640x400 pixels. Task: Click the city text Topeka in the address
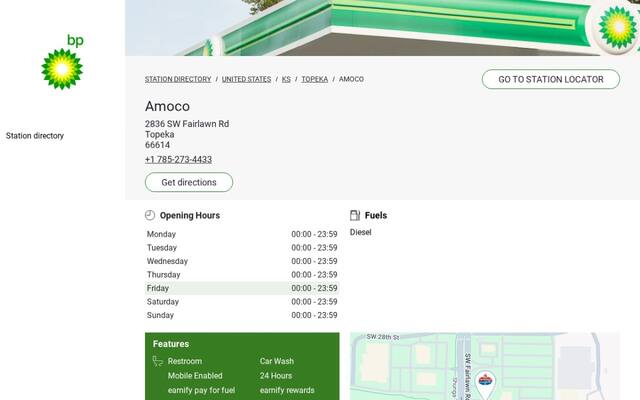click(x=160, y=134)
